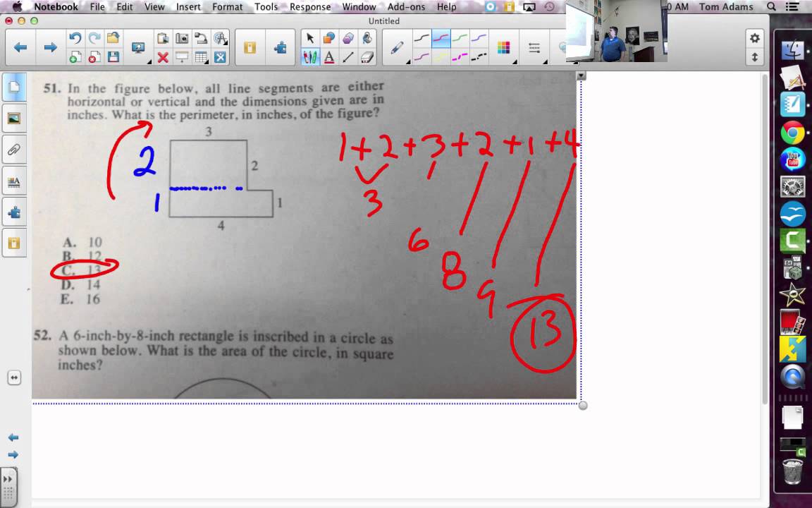This screenshot has width=812, height=508.
Task: Click the small right arrow below the sidebar
Action: pyautogui.click(x=13, y=455)
